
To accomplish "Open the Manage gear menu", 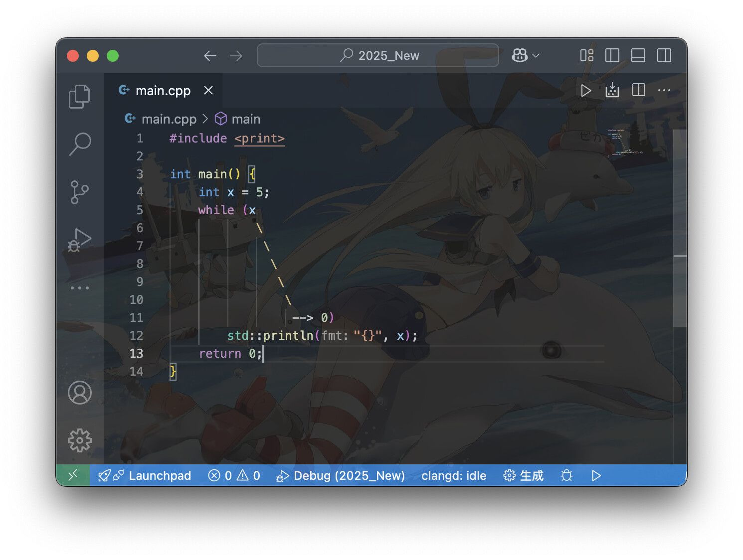I will tap(79, 440).
